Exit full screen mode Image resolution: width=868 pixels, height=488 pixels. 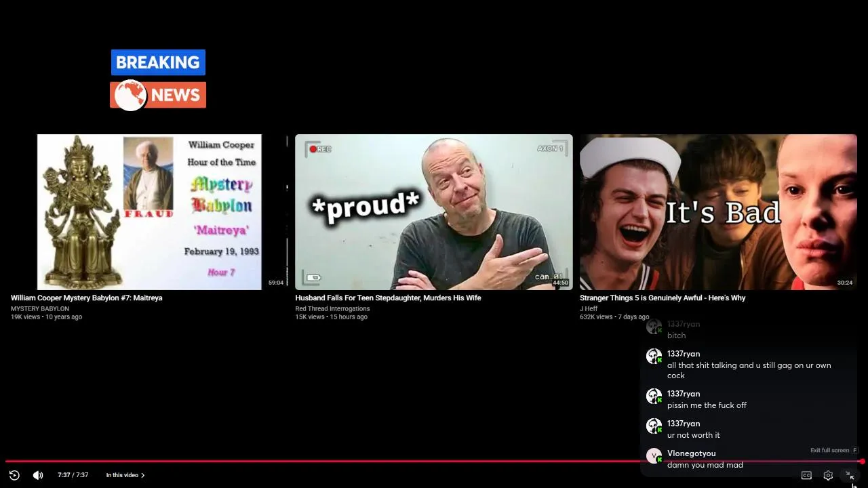pyautogui.click(x=849, y=475)
